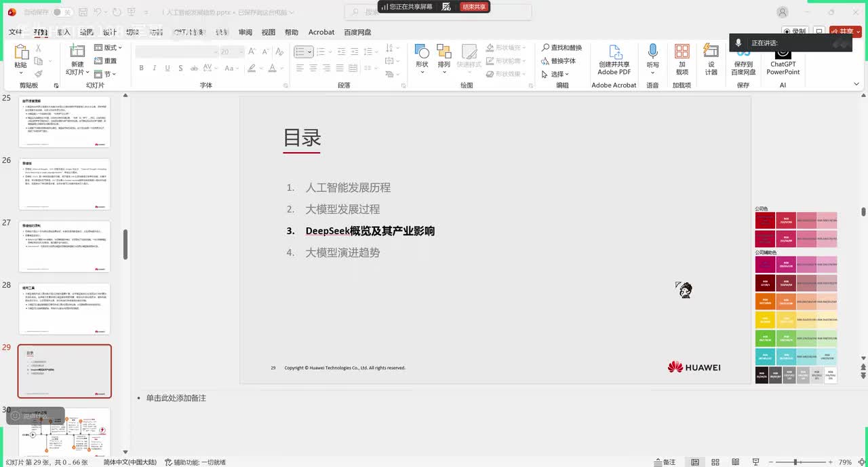
Task: Open the Arrange (排列) icon
Action: 443,52
